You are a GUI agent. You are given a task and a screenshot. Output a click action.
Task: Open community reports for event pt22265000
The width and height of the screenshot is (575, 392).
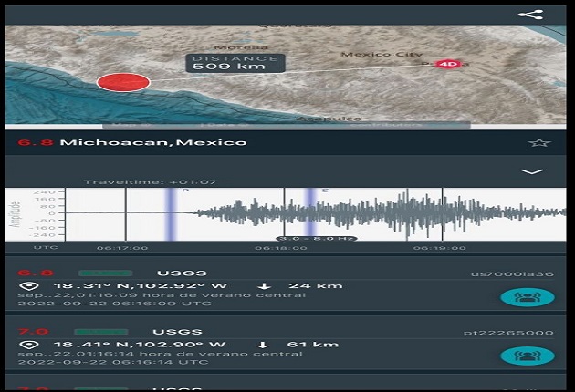click(x=528, y=356)
